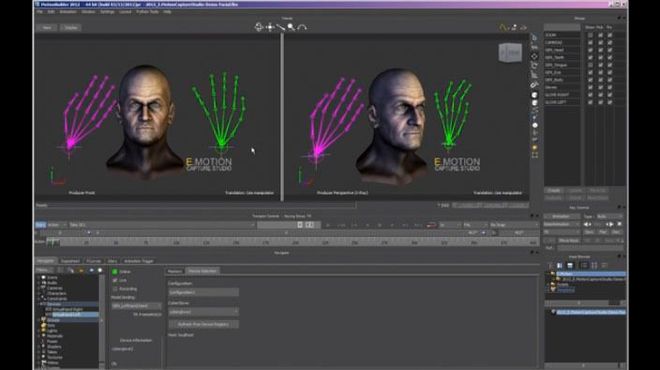Click the green Online device indicator
660x370 pixels.
click(115, 272)
